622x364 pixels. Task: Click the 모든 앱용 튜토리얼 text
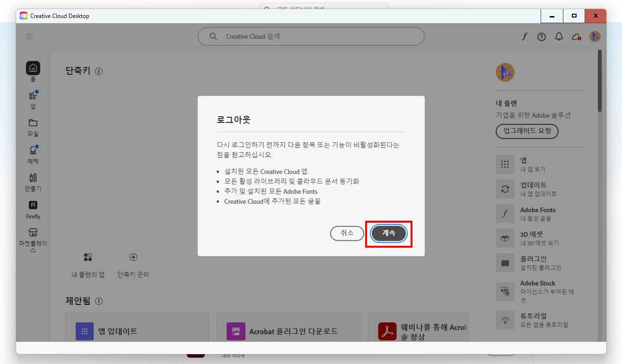pyautogui.click(x=544, y=325)
